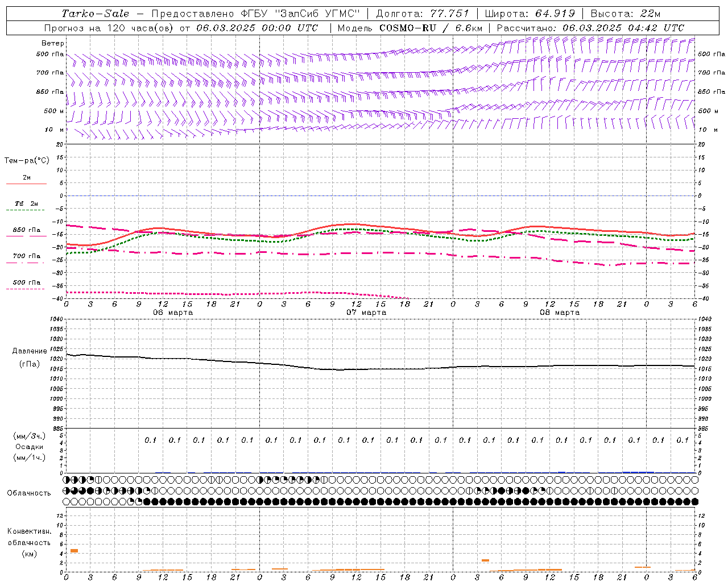This screenshot has height=582, width=728.
Task: Click the dash-dot 700 гПа legend line sample
Action: coord(25,263)
